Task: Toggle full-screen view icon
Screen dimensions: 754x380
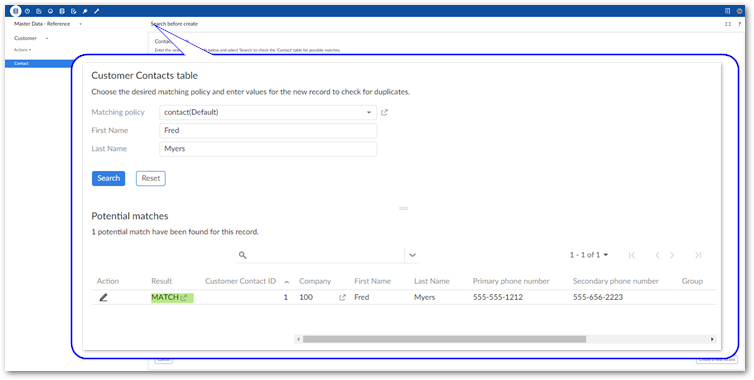Action: pos(728,24)
